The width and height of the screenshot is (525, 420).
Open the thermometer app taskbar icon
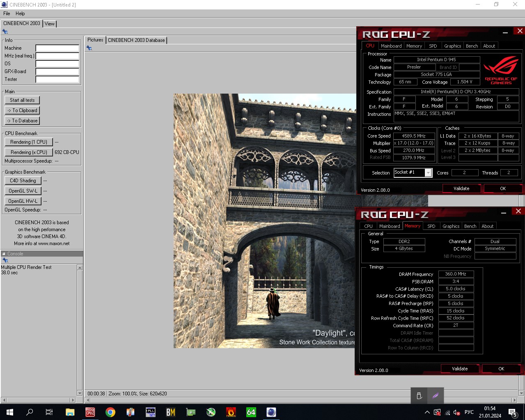[x=130, y=412]
